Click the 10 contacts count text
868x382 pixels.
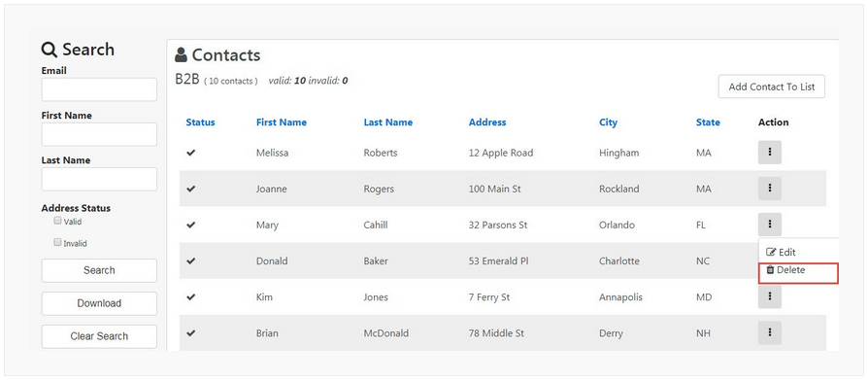[231, 81]
